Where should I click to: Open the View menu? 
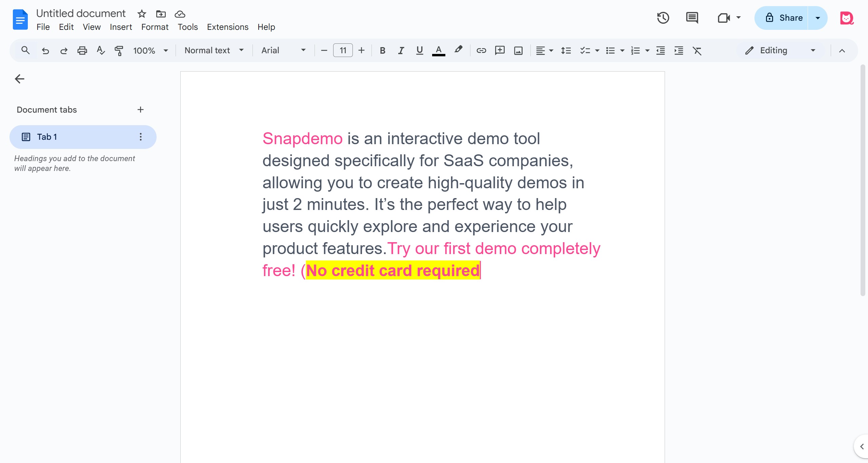[x=92, y=27]
